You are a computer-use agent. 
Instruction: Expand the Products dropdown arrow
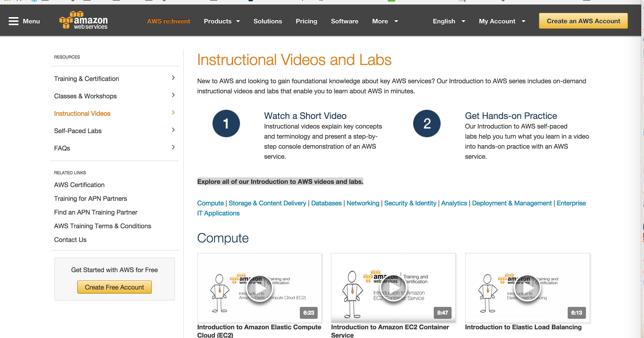[238, 21]
